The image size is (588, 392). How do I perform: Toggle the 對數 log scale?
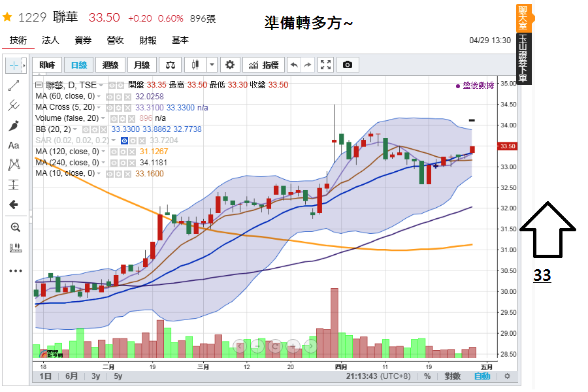pyautogui.click(x=452, y=376)
